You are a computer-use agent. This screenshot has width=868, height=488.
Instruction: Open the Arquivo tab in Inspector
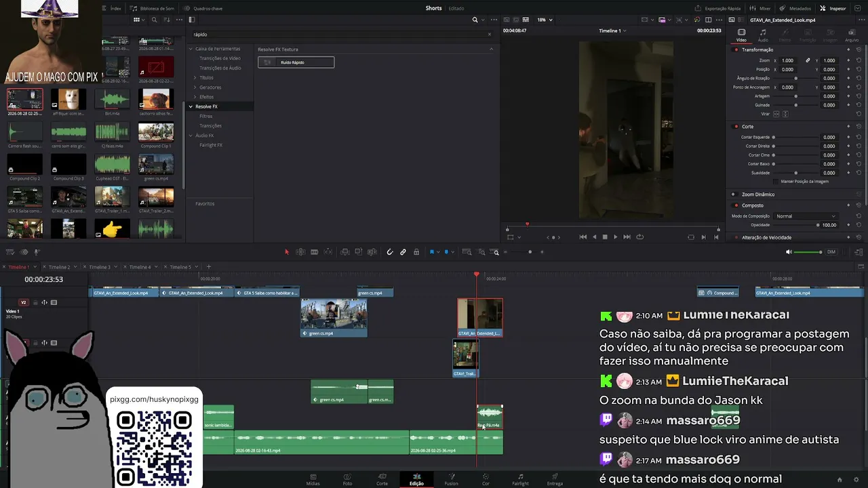[852, 35]
